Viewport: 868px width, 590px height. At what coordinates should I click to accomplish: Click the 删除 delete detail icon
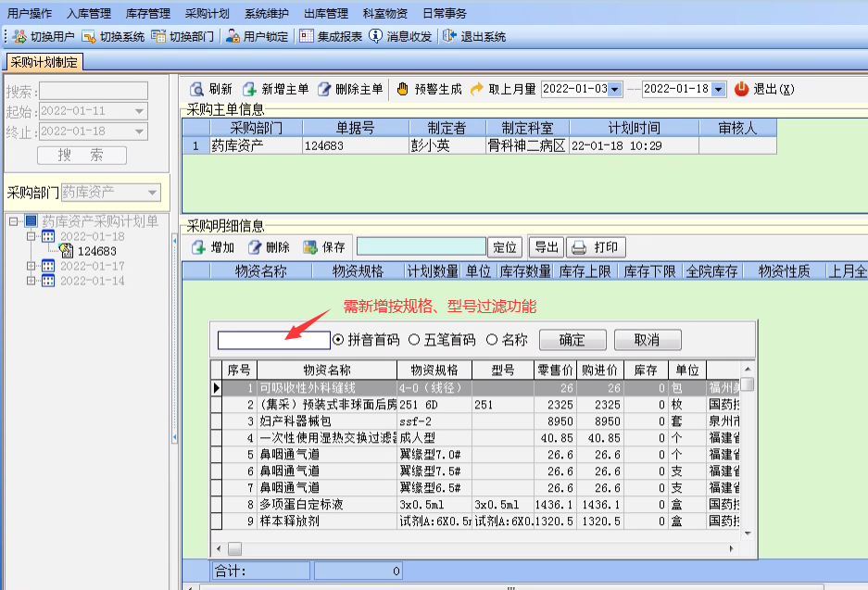(254, 247)
